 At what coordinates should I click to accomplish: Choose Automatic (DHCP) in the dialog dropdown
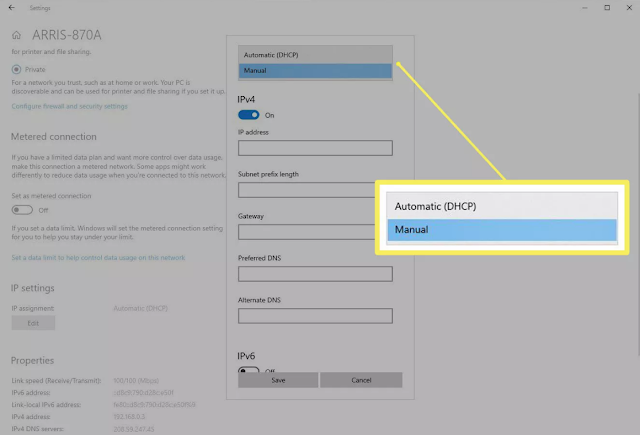coord(315,55)
